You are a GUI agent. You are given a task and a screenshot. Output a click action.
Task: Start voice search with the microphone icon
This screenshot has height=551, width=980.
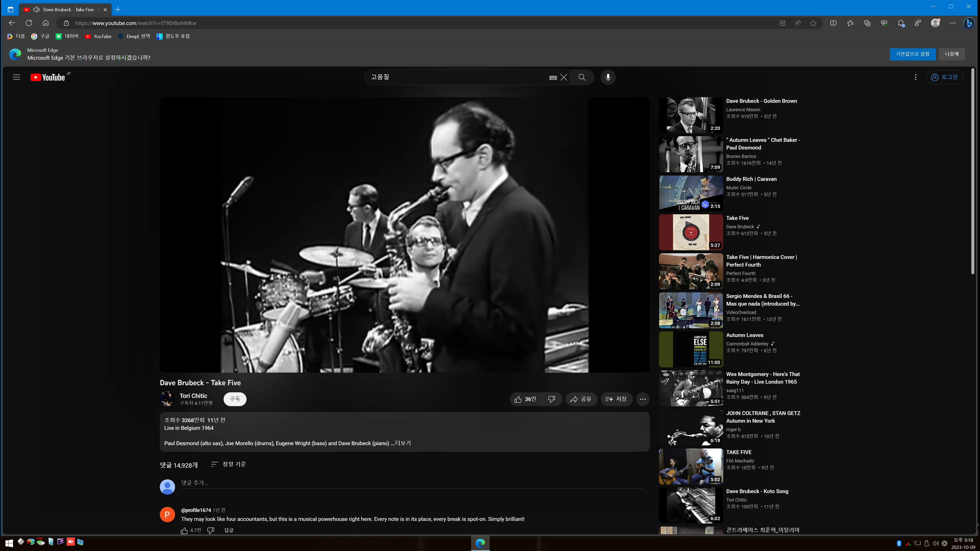coord(608,77)
